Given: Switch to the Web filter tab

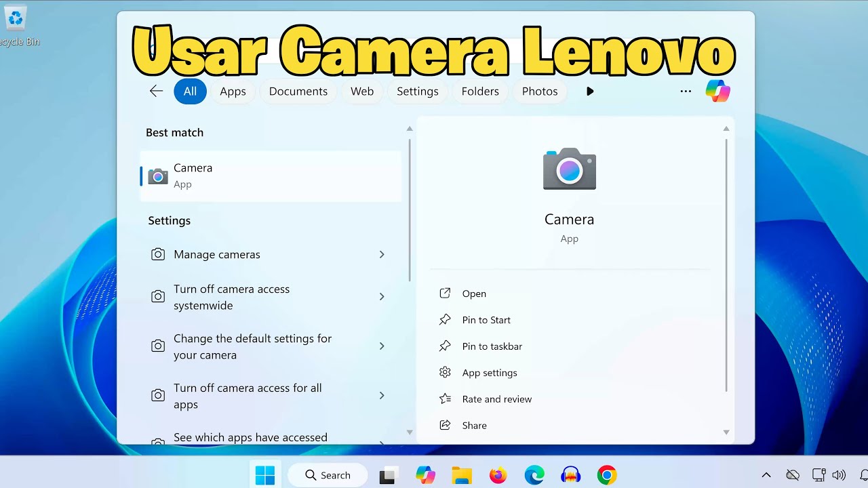Looking at the screenshot, I should (x=362, y=91).
